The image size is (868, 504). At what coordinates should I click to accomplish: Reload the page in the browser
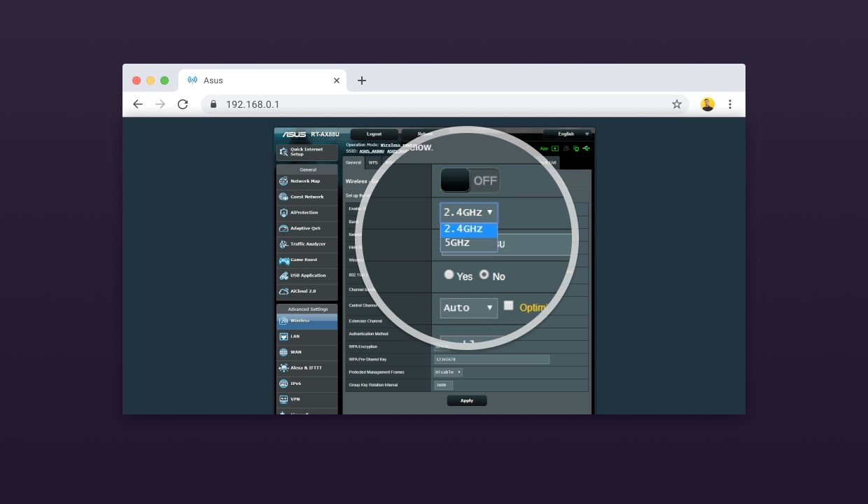tap(183, 104)
